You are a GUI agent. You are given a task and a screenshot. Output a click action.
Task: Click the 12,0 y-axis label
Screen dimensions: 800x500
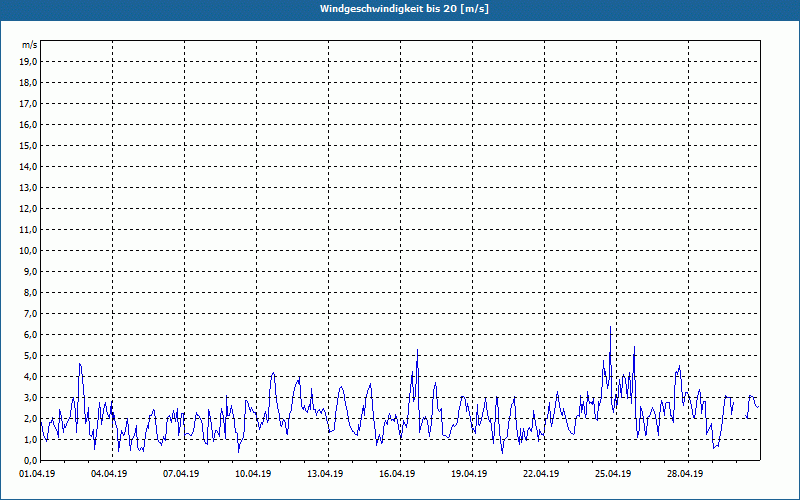point(28,208)
